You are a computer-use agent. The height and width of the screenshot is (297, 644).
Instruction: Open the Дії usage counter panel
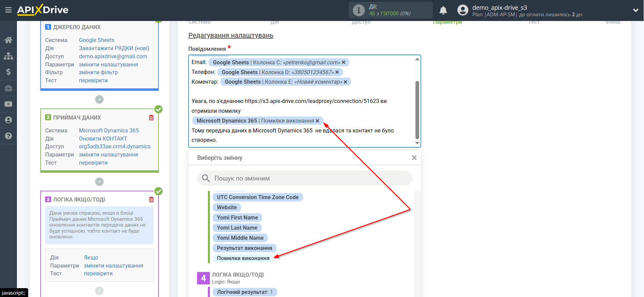[391, 10]
